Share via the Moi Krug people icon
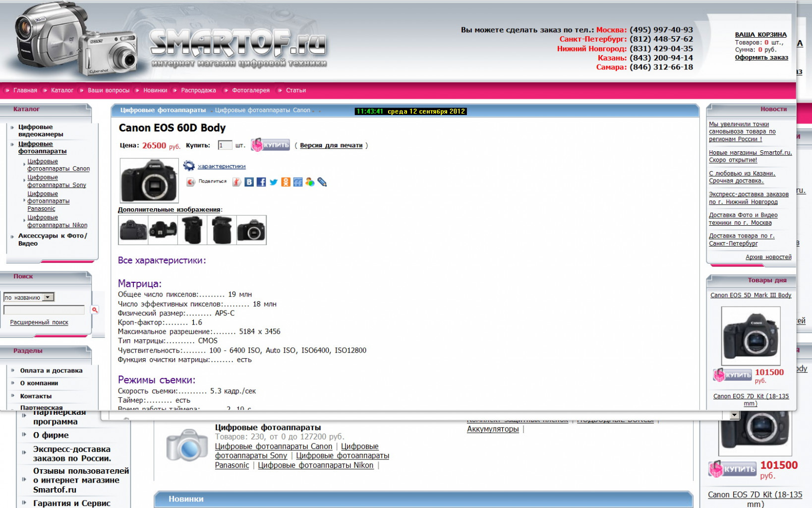This screenshot has width=812, height=508. coord(310,182)
